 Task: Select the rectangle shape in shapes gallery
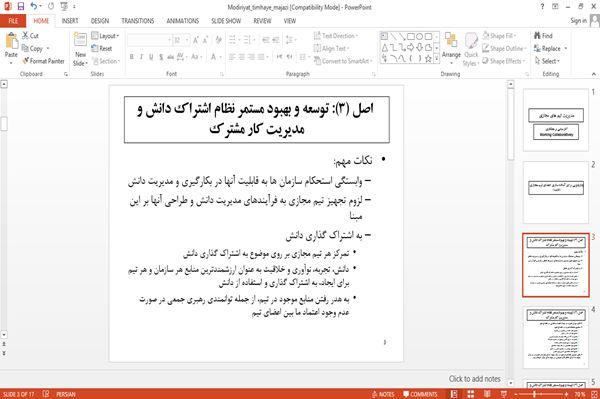click(x=411, y=37)
